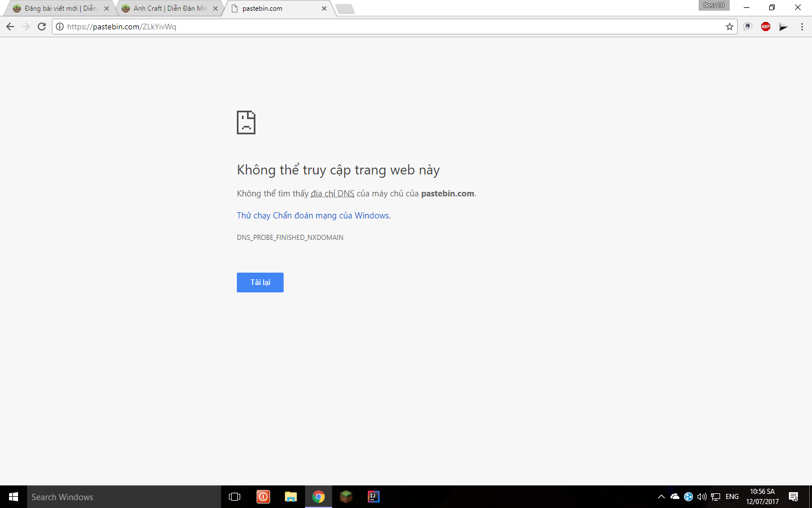
Task: Open the Adblock Plus extension
Action: (766, 27)
